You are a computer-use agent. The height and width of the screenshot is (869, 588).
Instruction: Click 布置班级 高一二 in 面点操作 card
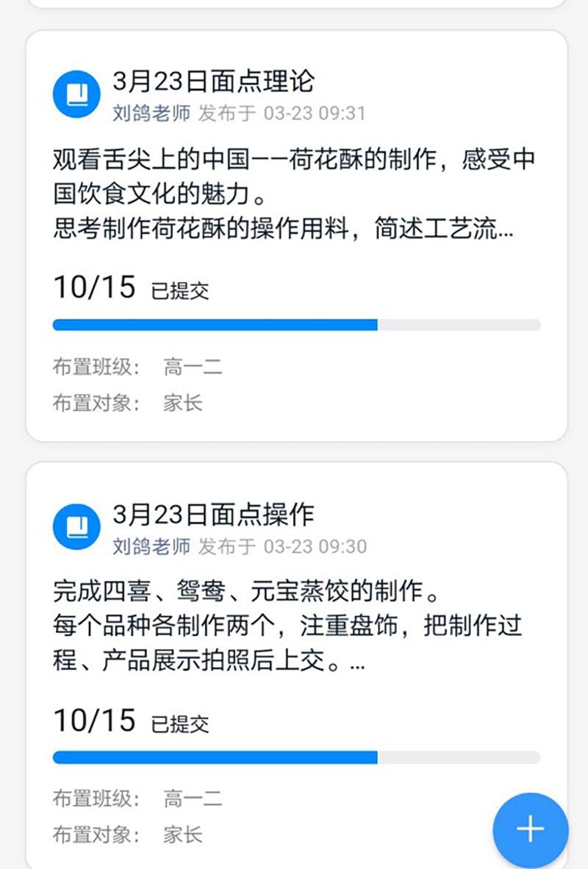tap(193, 799)
